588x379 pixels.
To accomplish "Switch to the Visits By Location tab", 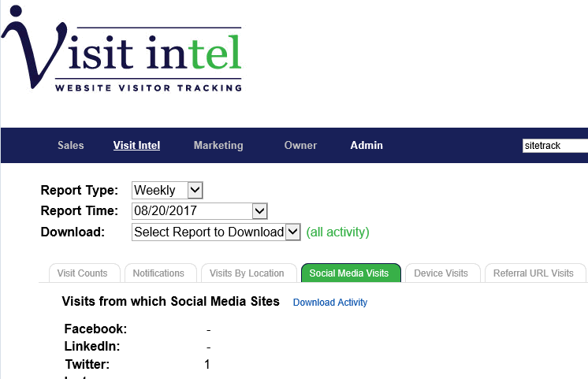I will [249, 273].
